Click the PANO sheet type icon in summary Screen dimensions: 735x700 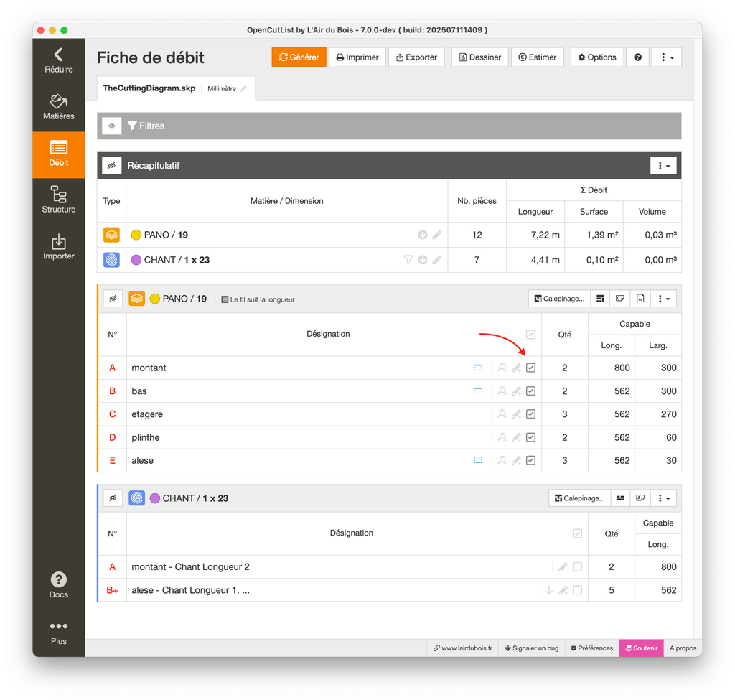pyautogui.click(x=111, y=235)
